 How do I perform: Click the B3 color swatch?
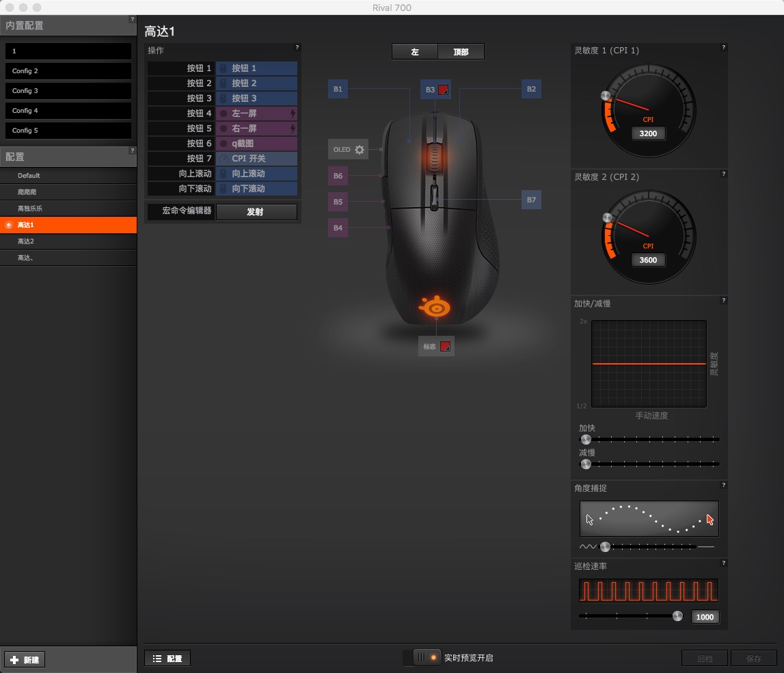click(x=443, y=90)
